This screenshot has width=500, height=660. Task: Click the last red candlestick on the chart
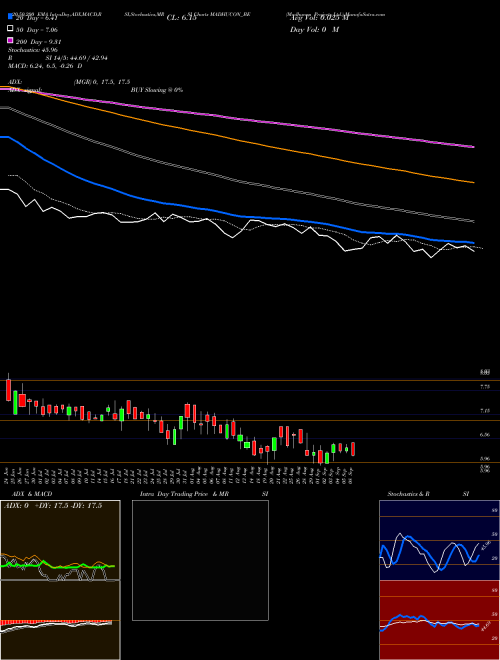point(353,449)
